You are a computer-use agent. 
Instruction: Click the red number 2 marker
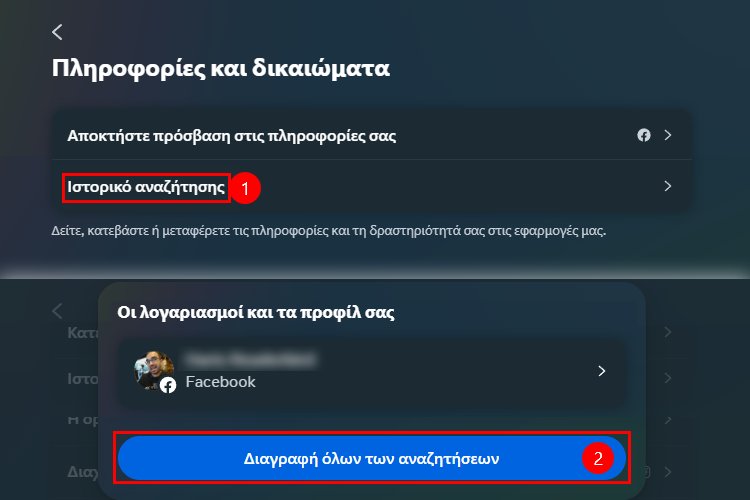[x=598, y=458]
